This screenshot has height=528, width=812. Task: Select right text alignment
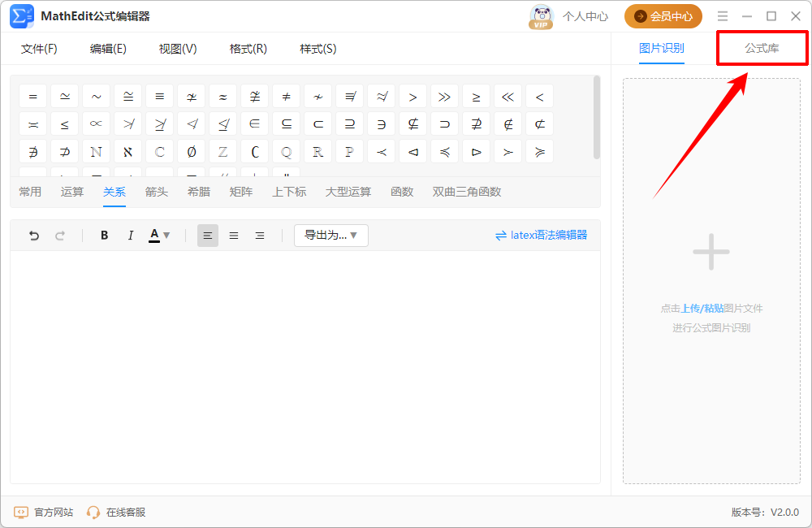[260, 236]
